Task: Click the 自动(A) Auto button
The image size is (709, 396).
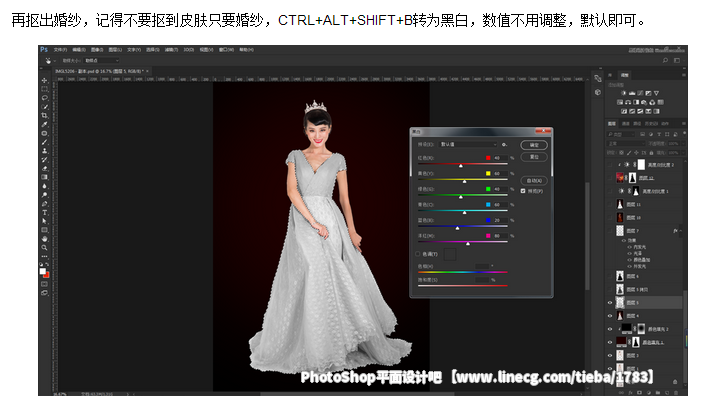Action: 534,180
